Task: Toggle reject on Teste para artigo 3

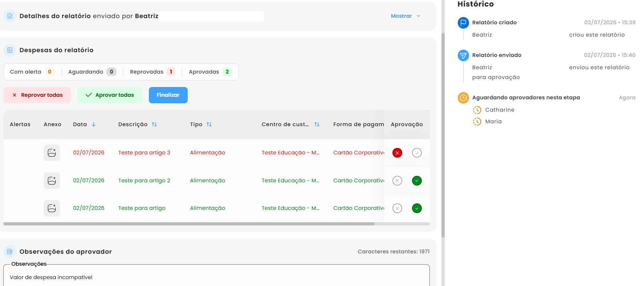Action: 397,153
